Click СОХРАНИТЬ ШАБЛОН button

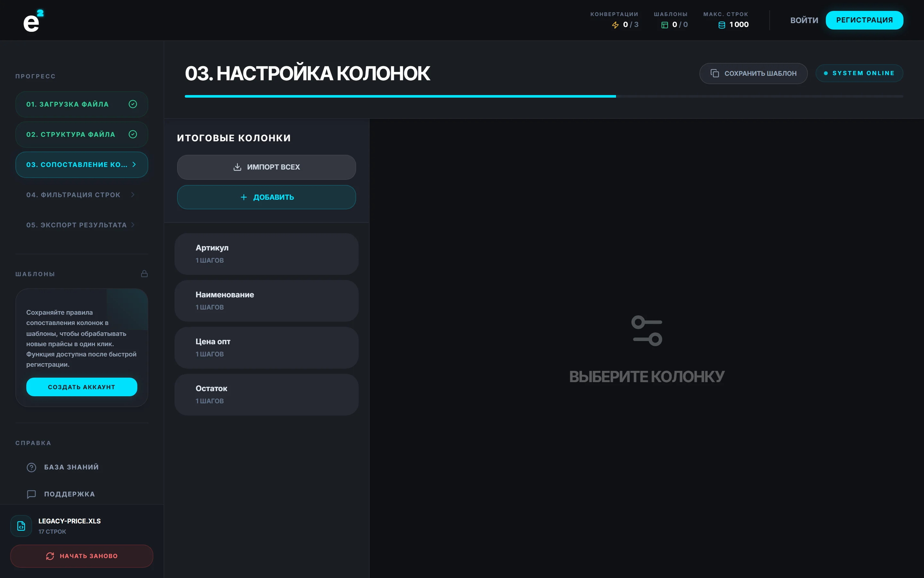point(753,74)
